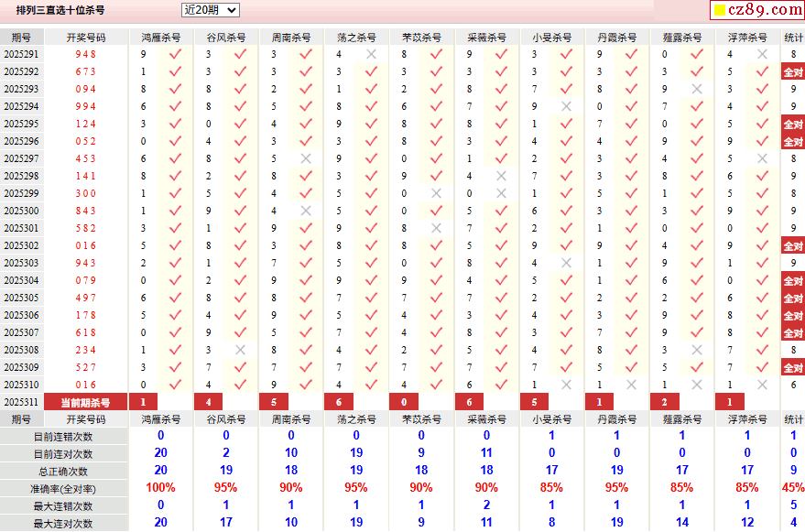Click current 薤露杀号 red number box showing 2
The width and height of the screenshot is (805, 532).
(665, 402)
